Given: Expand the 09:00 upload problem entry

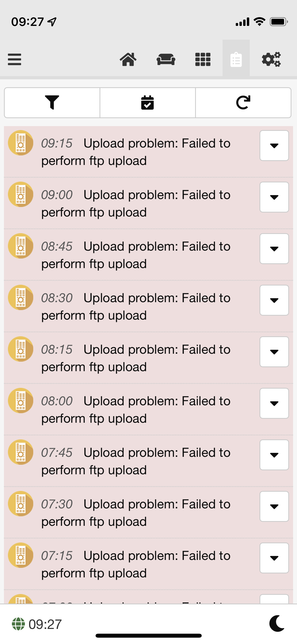Looking at the screenshot, I should (274, 197).
